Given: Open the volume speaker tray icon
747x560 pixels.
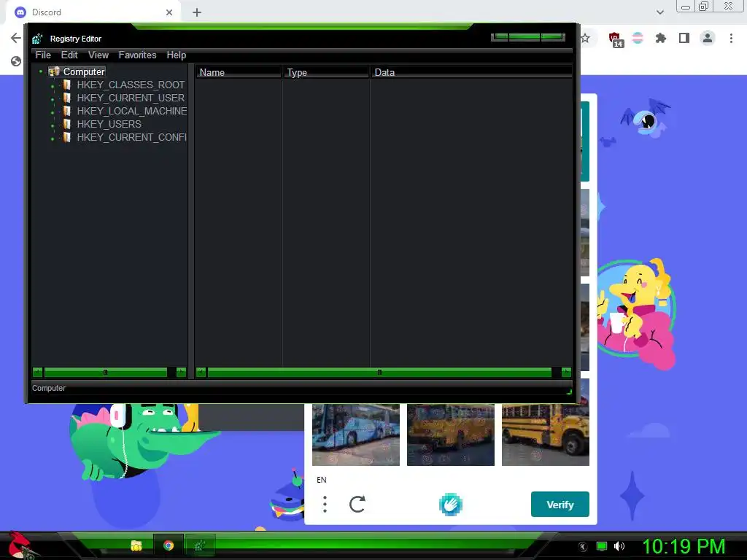Looking at the screenshot, I should coord(619,546).
